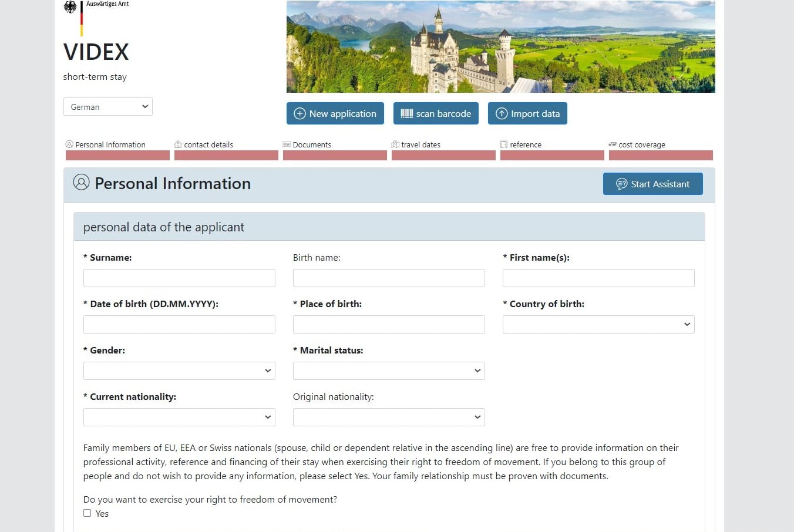This screenshot has width=794, height=532.
Task: Select the Current nationality dropdown
Action: coord(179,417)
